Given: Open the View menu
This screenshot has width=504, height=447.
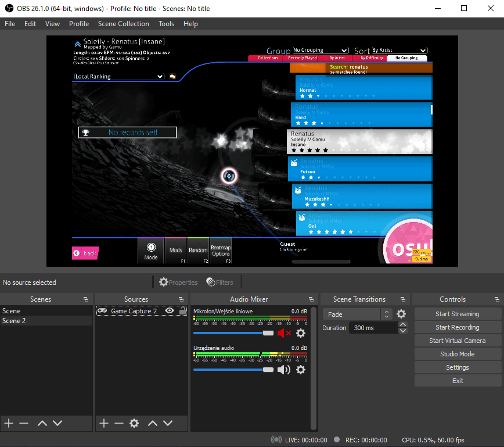Looking at the screenshot, I should point(52,24).
